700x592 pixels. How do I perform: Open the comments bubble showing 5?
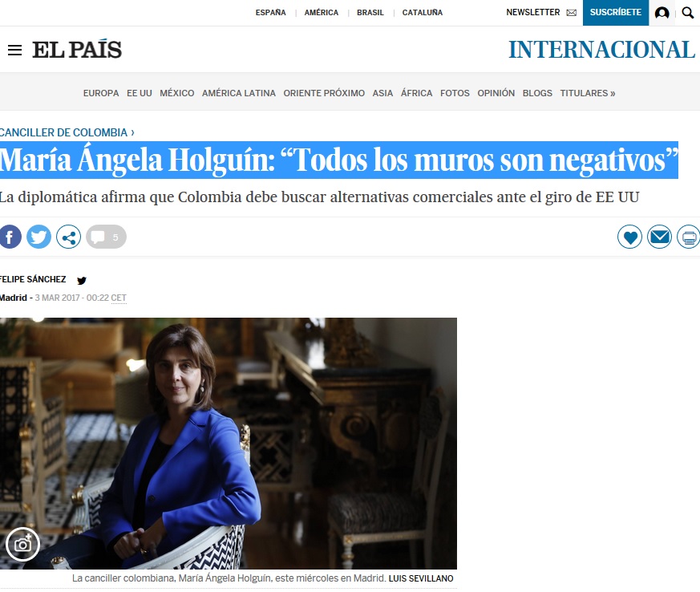(x=107, y=237)
